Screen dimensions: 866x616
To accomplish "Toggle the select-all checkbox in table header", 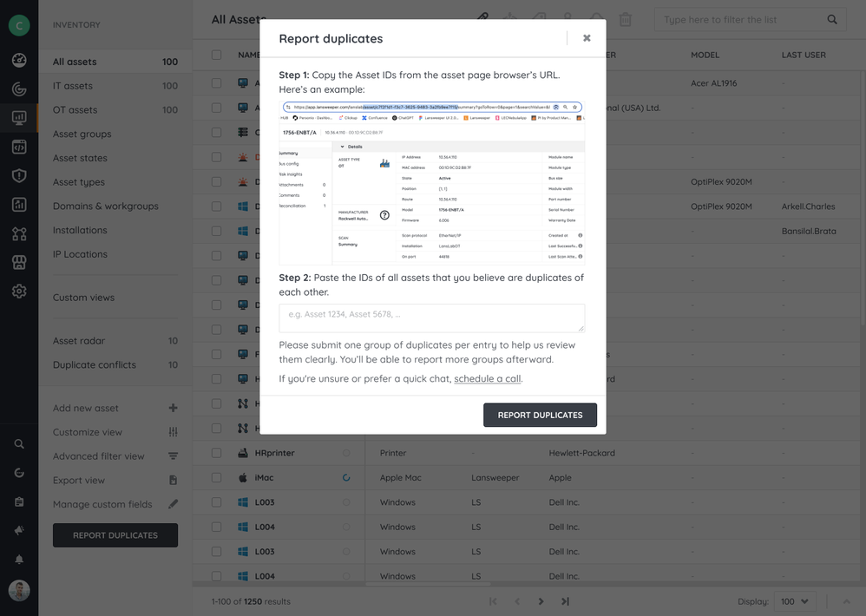I will click(x=217, y=55).
